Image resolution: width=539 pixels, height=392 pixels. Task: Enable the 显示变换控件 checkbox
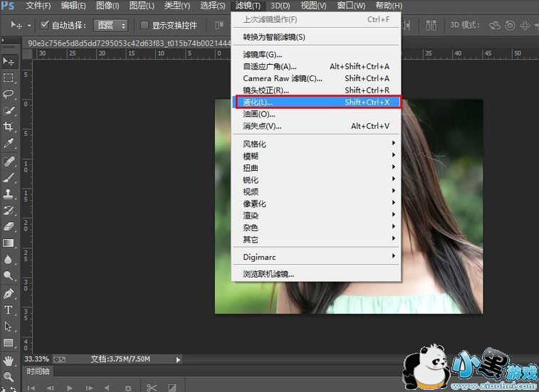point(145,26)
